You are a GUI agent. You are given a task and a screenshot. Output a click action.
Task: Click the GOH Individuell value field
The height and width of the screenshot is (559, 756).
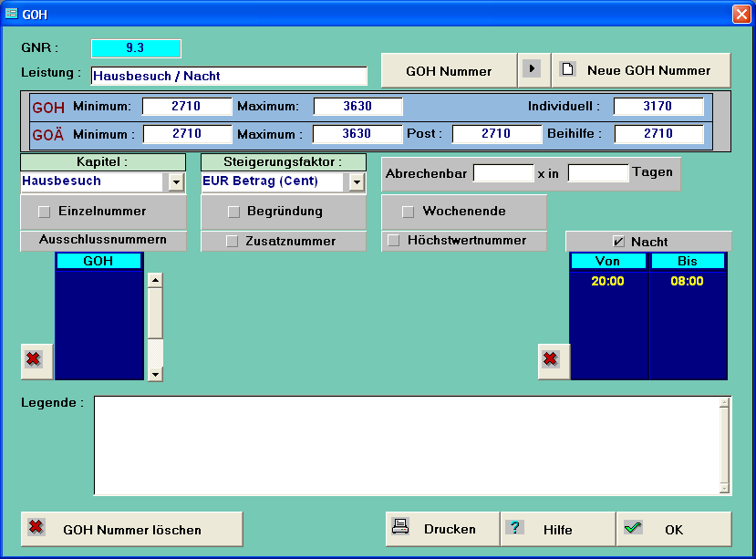(x=658, y=107)
